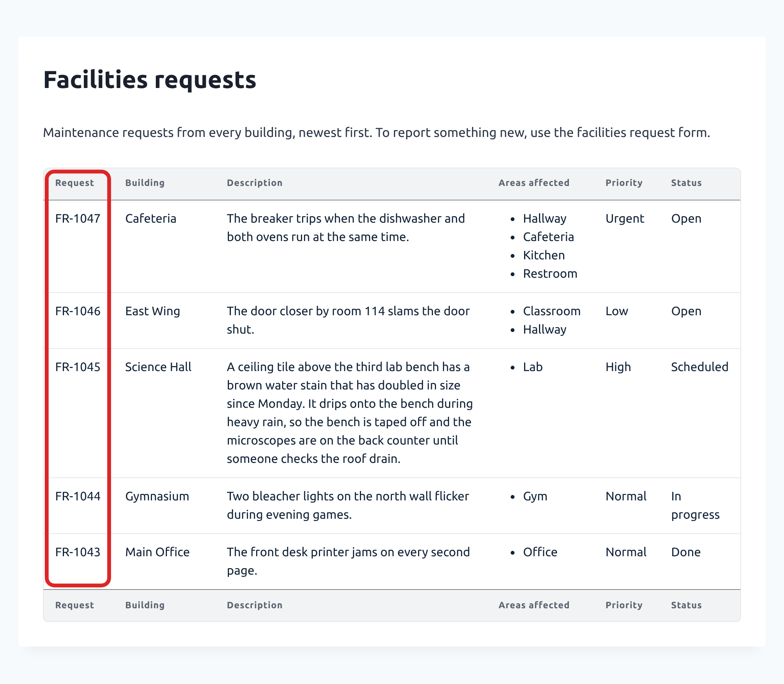Click the Restroom area bullet item
This screenshot has width=784, height=684.
click(550, 274)
